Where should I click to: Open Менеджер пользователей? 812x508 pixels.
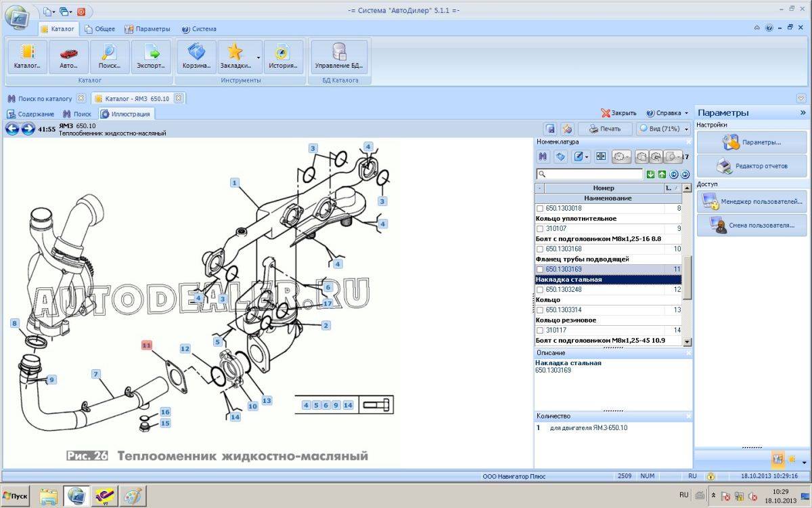(x=752, y=201)
